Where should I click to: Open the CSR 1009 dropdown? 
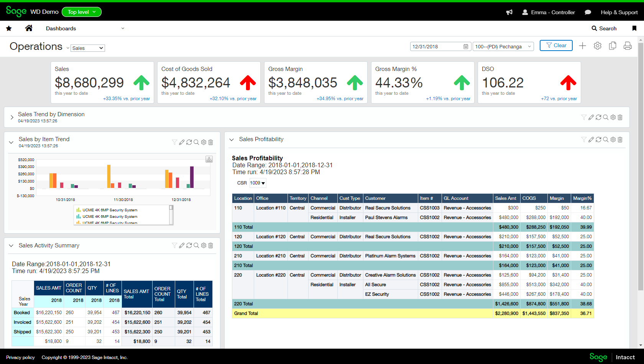[257, 183]
